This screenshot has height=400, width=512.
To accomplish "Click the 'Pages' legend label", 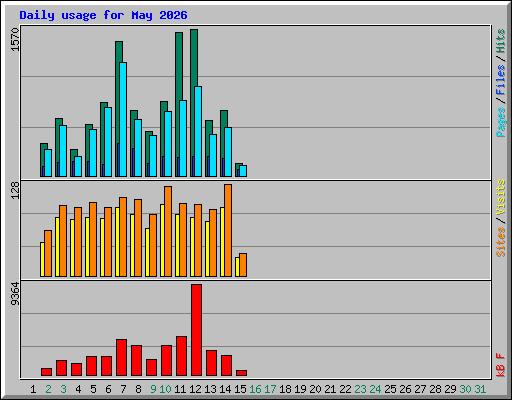I will tap(500, 122).
